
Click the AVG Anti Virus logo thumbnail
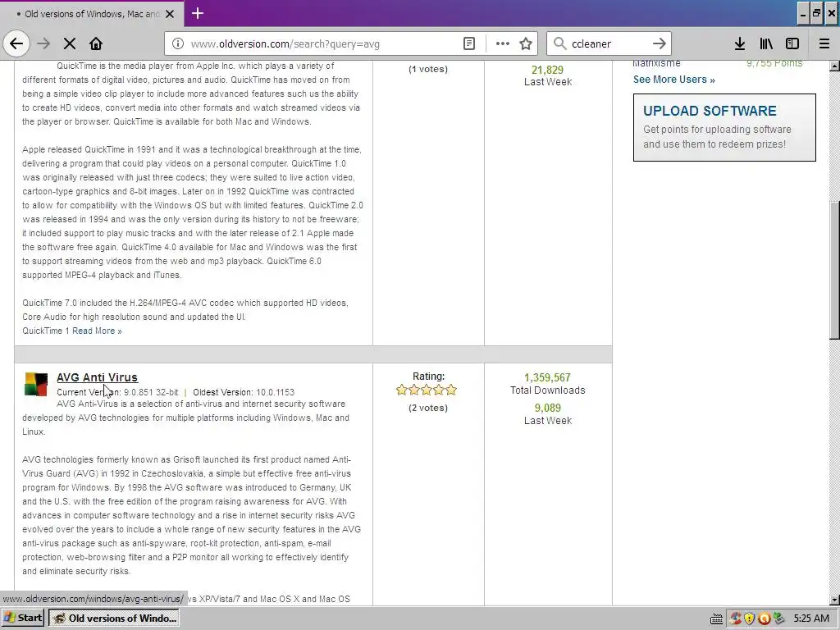pyautogui.click(x=36, y=384)
